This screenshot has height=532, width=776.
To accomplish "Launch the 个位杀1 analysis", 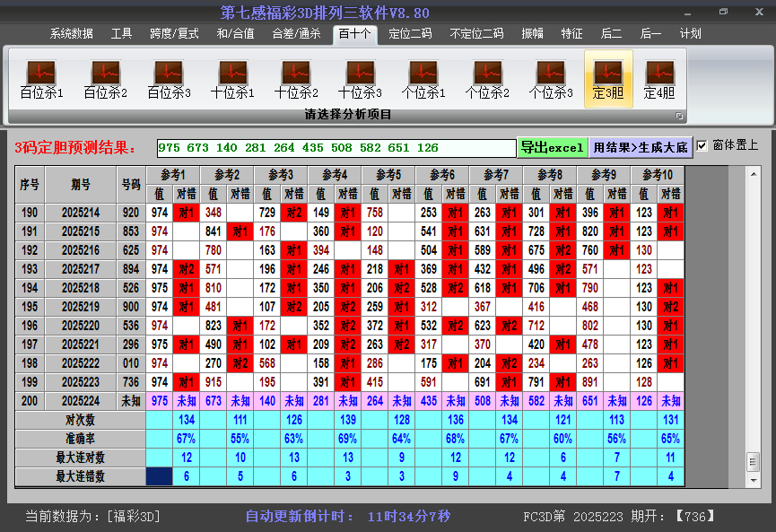I will [423, 79].
